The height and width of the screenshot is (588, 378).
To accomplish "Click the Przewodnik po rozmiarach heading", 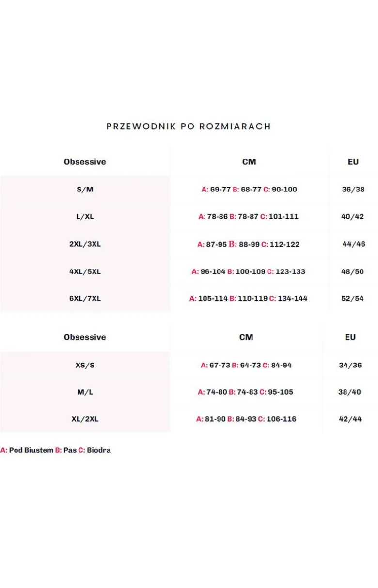I will (x=188, y=127).
